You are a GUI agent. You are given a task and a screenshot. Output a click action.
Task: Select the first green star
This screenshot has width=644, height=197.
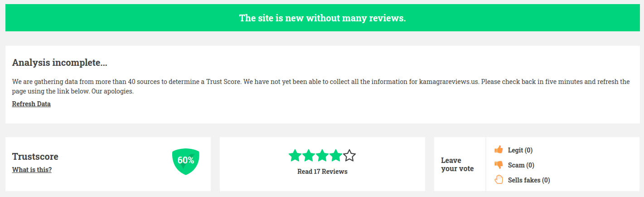(295, 156)
